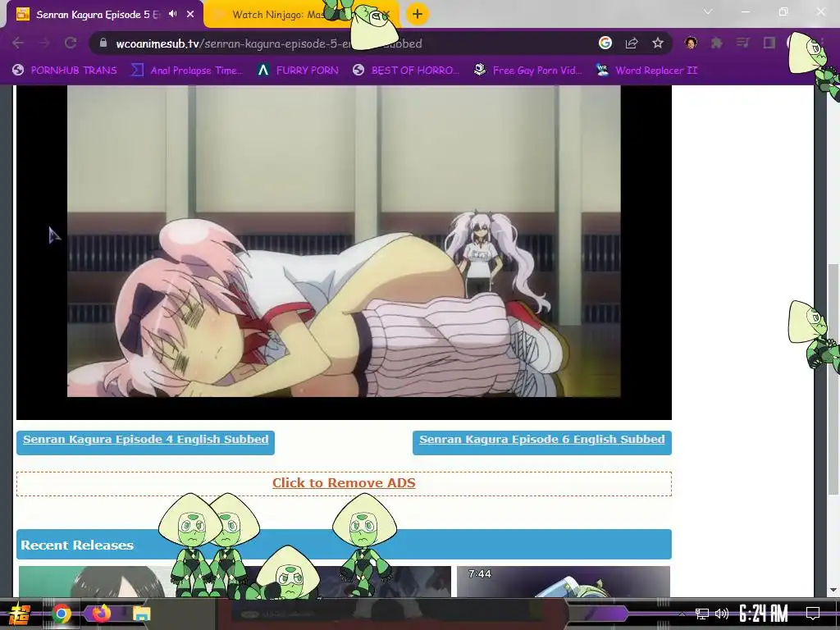Open the Start menu button

click(20, 614)
